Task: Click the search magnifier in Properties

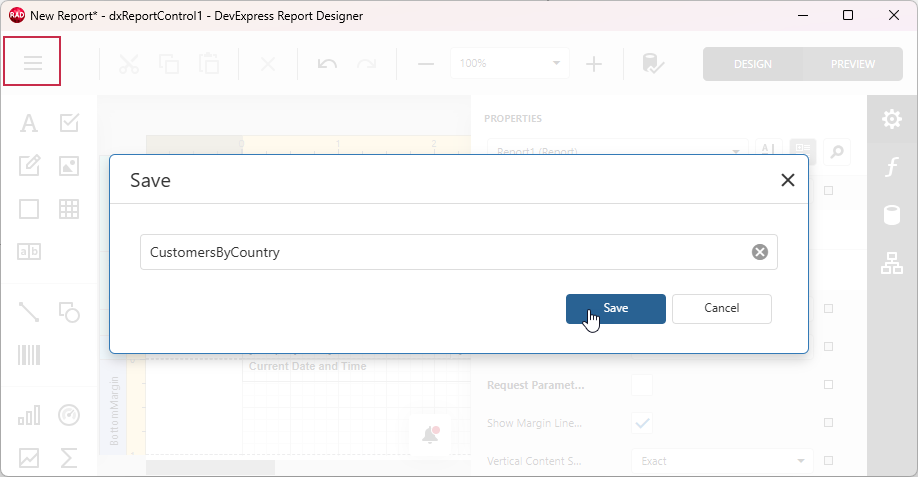Action: 837,152
